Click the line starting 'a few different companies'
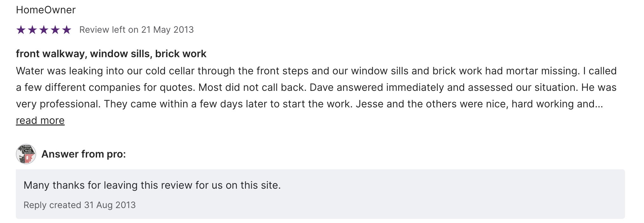The height and width of the screenshot is (223, 644). (x=316, y=87)
